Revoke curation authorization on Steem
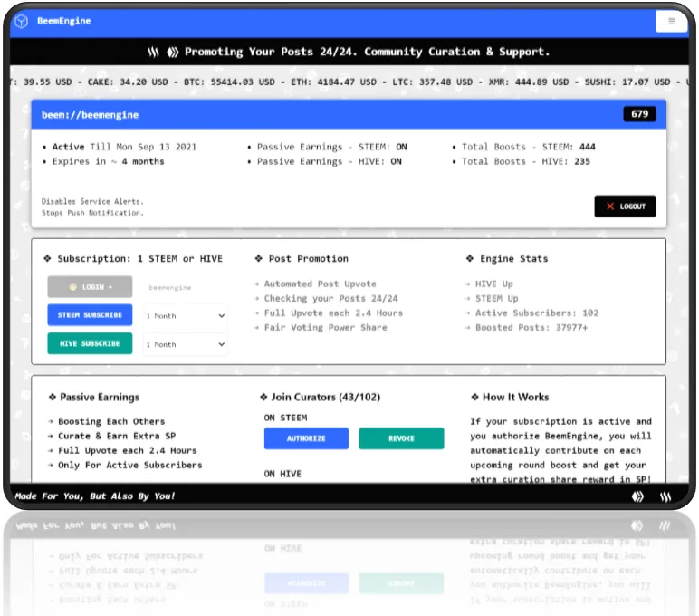The image size is (699, 616). 401,438
